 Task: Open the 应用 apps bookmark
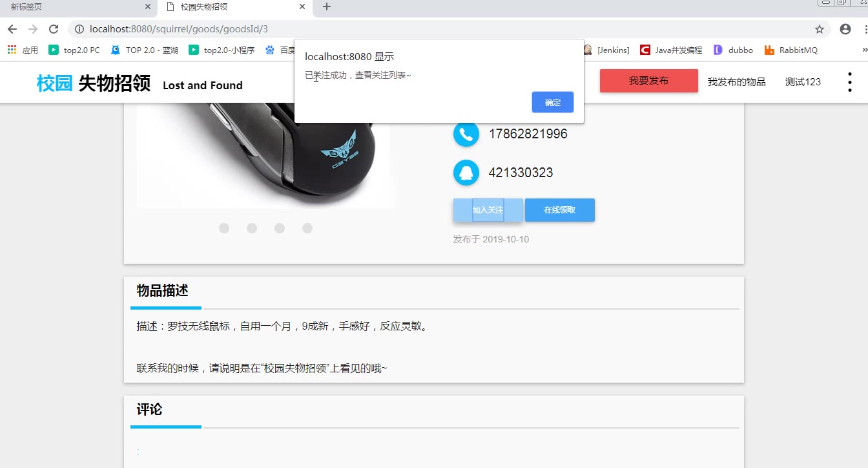coord(23,50)
